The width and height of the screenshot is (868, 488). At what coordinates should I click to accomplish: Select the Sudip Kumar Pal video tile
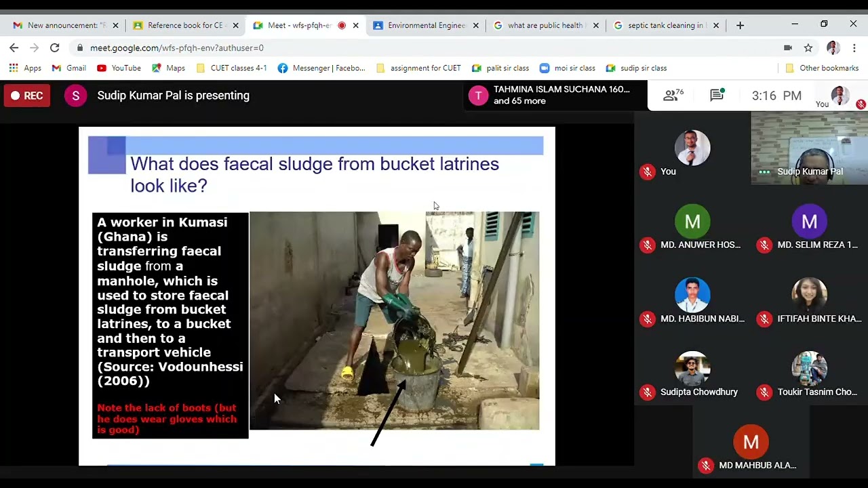[x=809, y=148]
